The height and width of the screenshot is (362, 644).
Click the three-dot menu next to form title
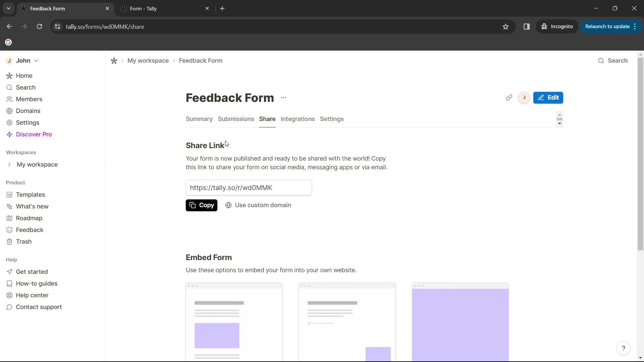[283, 97]
